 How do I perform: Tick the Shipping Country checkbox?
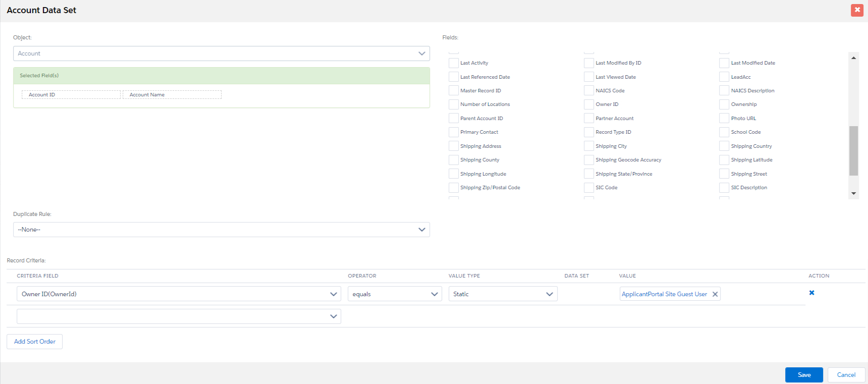(x=724, y=146)
